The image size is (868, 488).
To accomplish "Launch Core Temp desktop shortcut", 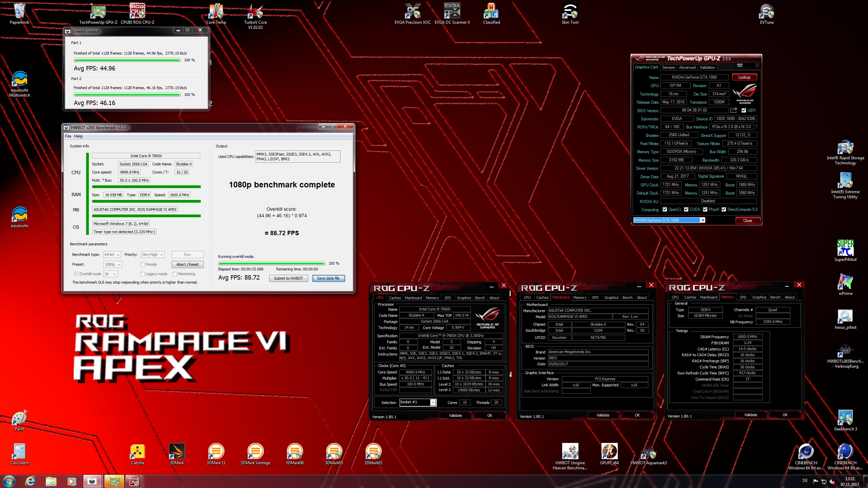I will coord(216,14).
